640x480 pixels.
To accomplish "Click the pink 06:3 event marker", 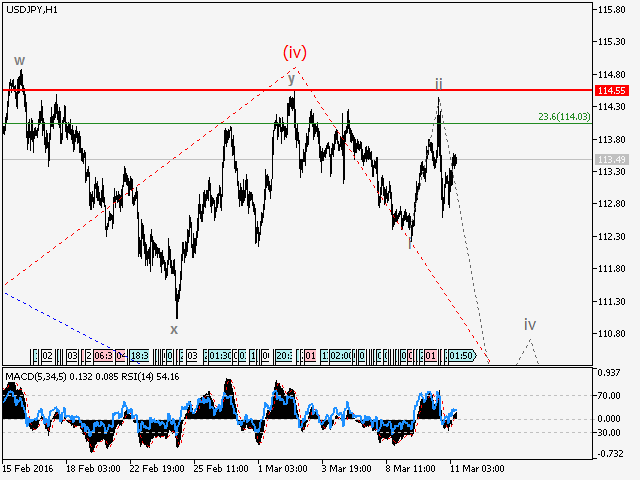I will coord(103,356).
